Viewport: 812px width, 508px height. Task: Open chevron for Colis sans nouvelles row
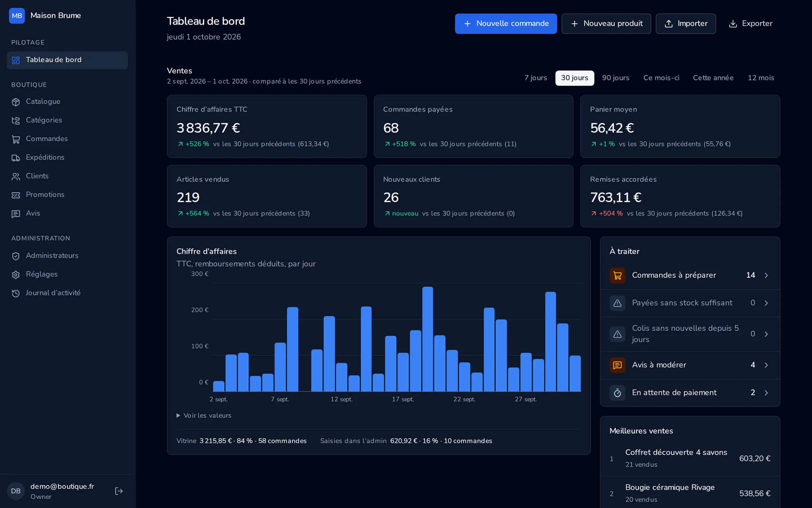tap(766, 334)
